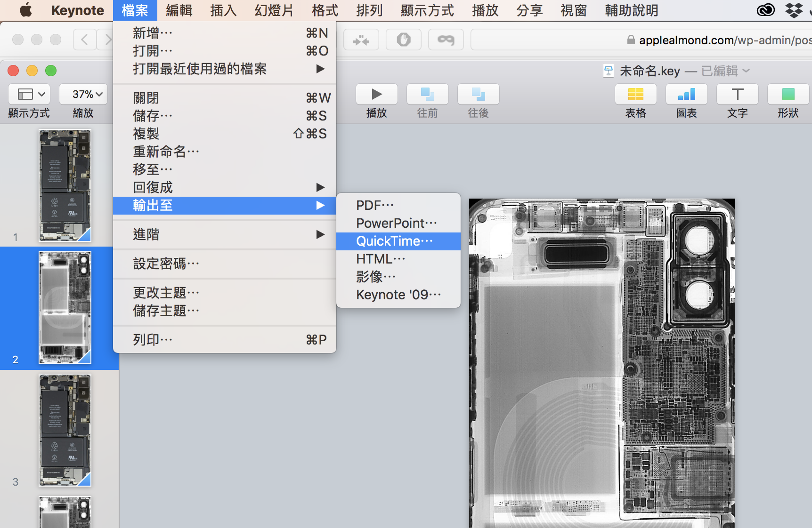812x528 pixels.
Task: Click the browser back arrow button
Action: (x=85, y=40)
